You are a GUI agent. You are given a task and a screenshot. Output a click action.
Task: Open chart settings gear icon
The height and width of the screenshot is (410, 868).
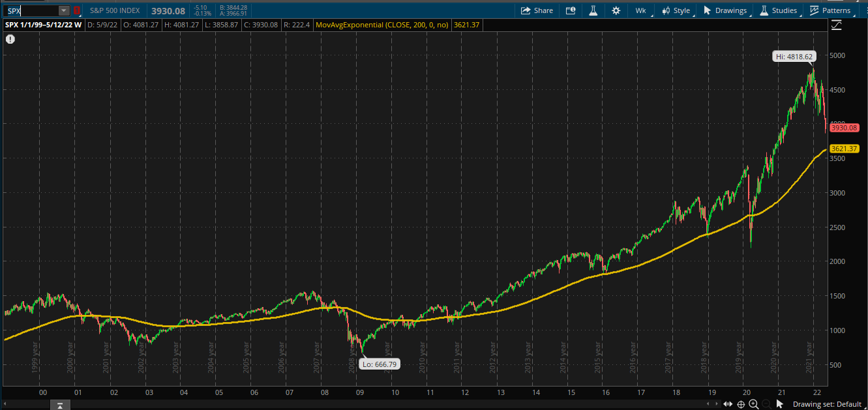(x=616, y=10)
